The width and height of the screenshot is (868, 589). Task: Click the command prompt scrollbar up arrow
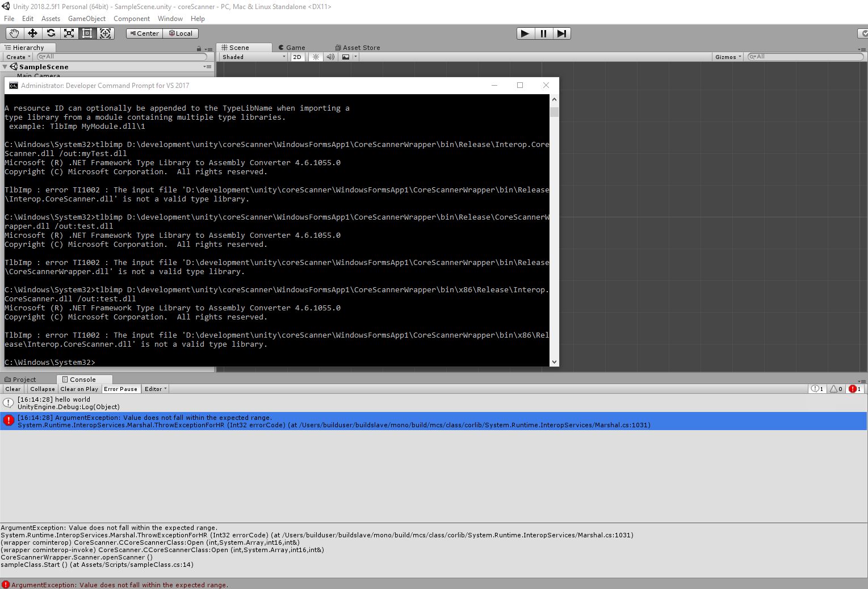(x=555, y=99)
